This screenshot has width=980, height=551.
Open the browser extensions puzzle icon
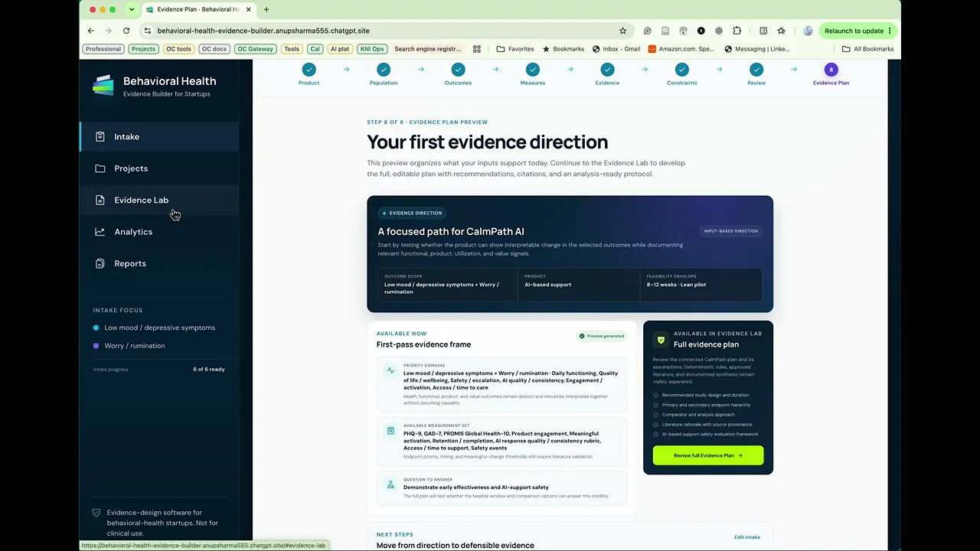tap(737, 31)
